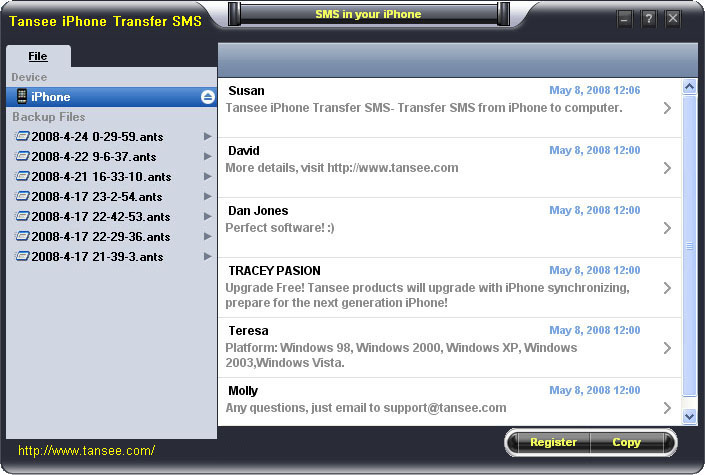Expand arrow for 2008-4-22 9-6-37.ants

207,156
